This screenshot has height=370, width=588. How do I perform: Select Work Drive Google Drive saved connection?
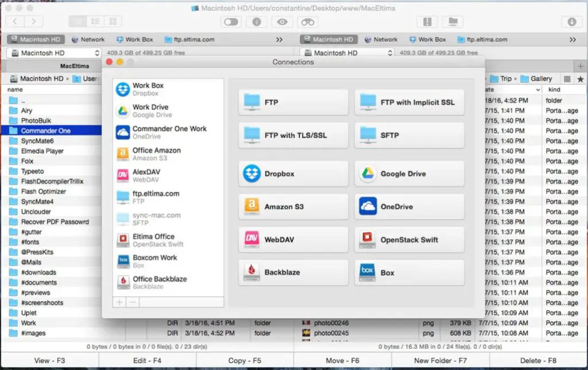[x=168, y=111]
